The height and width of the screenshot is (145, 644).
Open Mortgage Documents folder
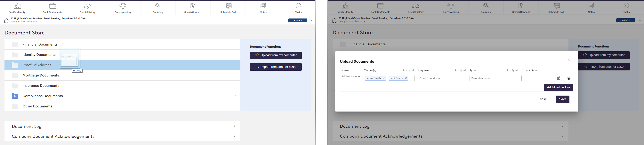pos(123,75)
